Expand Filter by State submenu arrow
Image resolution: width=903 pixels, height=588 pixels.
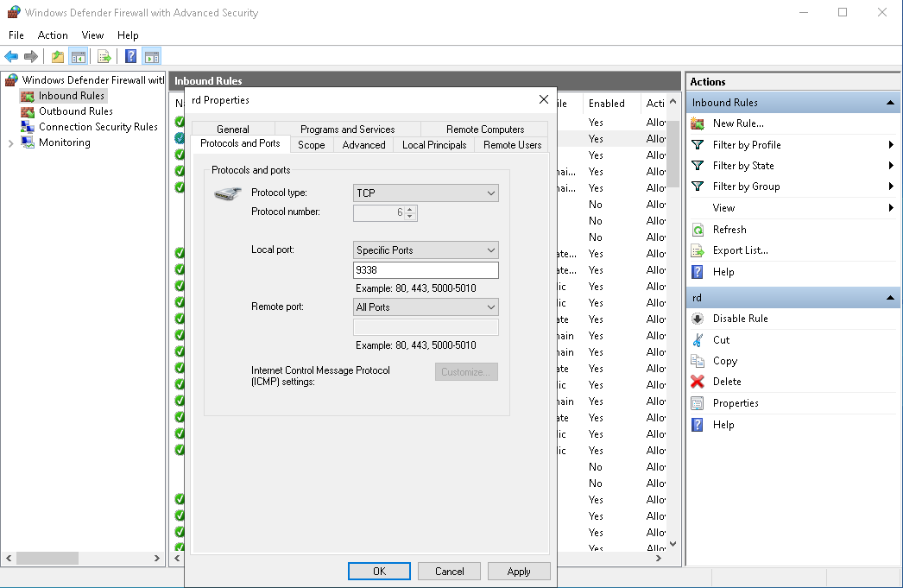point(892,165)
